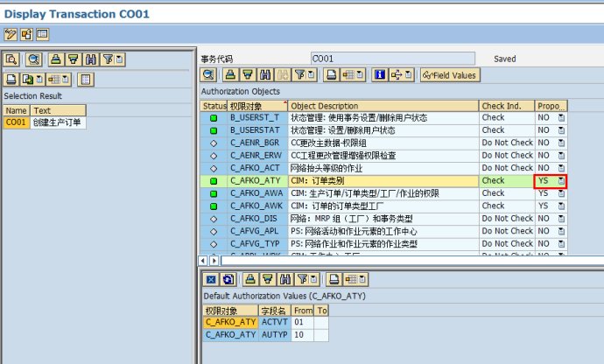Open filter dropdown in Default Authorization Values toolbar

pyautogui.click(x=314, y=279)
